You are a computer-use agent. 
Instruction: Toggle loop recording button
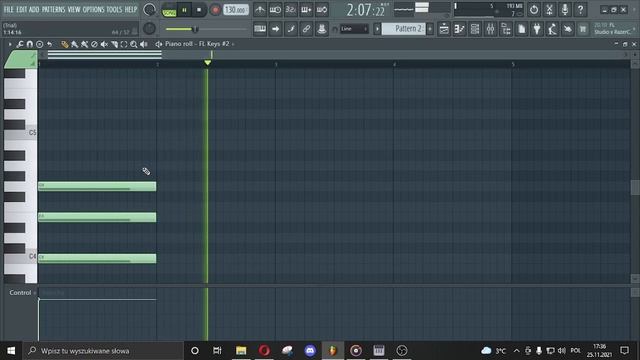tap(322, 9)
